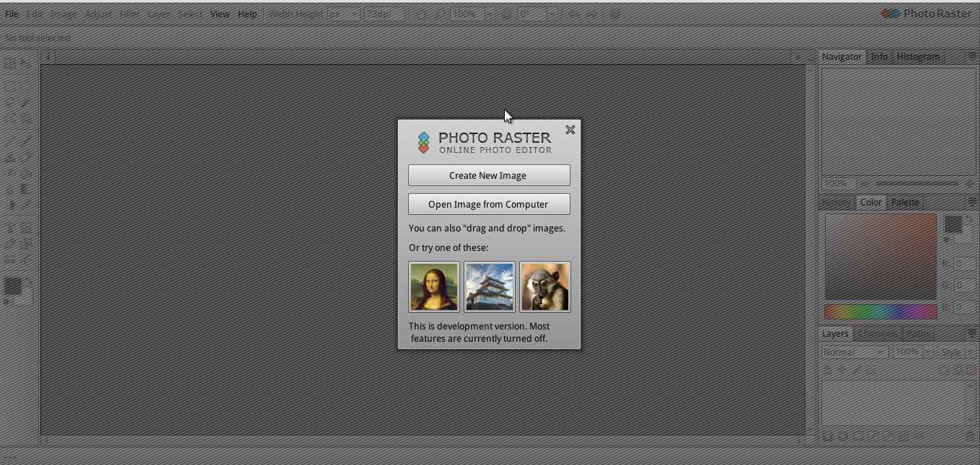980x465 pixels.
Task: Switch to the Histogram tab
Action: pos(918,57)
